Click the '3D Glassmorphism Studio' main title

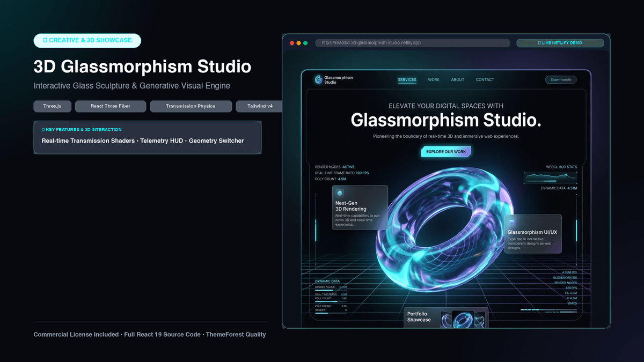coord(142,67)
